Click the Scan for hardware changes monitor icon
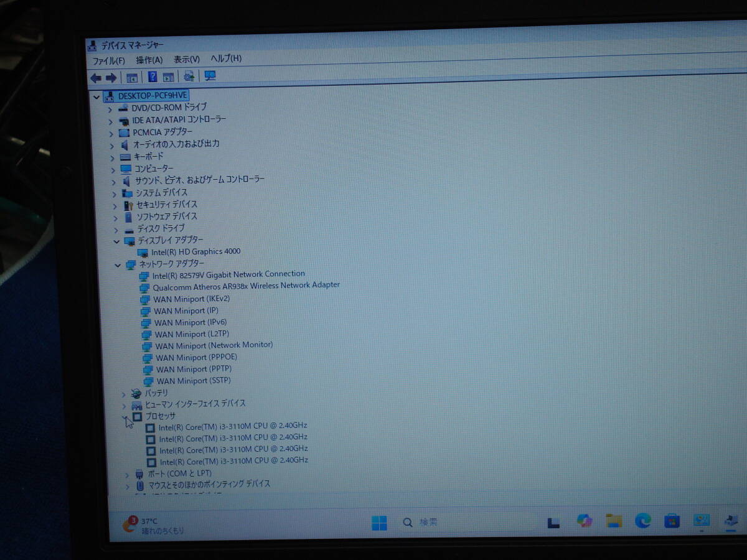The image size is (747, 560). 210,76
